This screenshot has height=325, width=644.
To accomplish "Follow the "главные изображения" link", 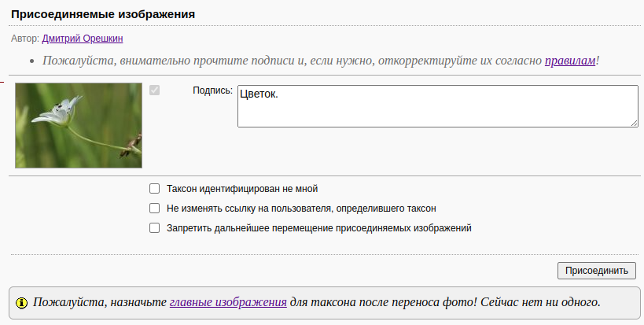I will click(227, 301).
